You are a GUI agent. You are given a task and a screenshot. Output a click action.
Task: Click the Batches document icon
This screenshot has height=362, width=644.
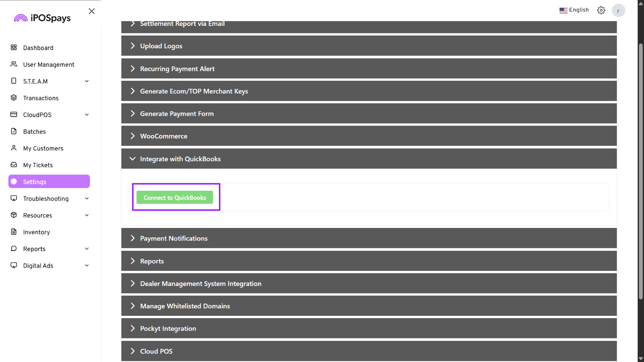point(14,131)
